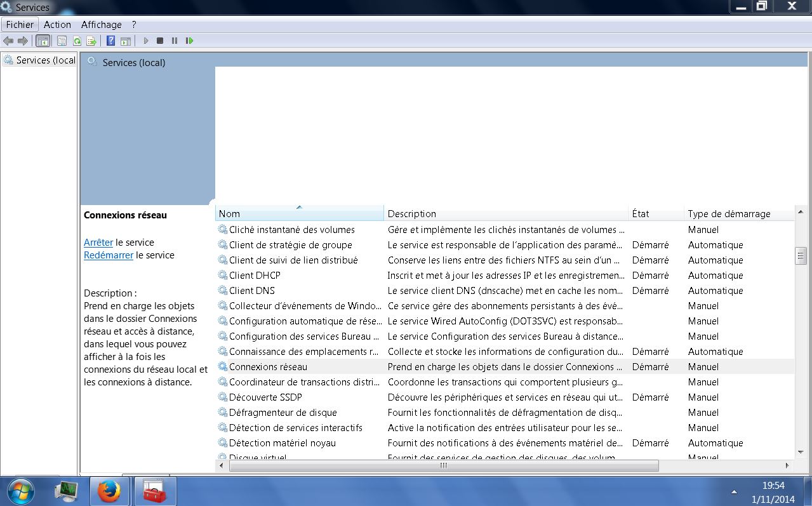
Task: Open the Properties toolbar icon
Action: 62,41
